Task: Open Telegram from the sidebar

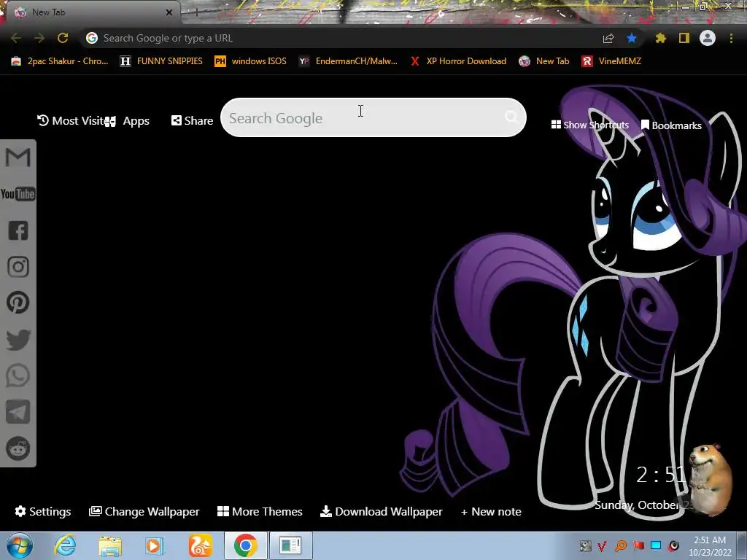Action: tap(18, 412)
